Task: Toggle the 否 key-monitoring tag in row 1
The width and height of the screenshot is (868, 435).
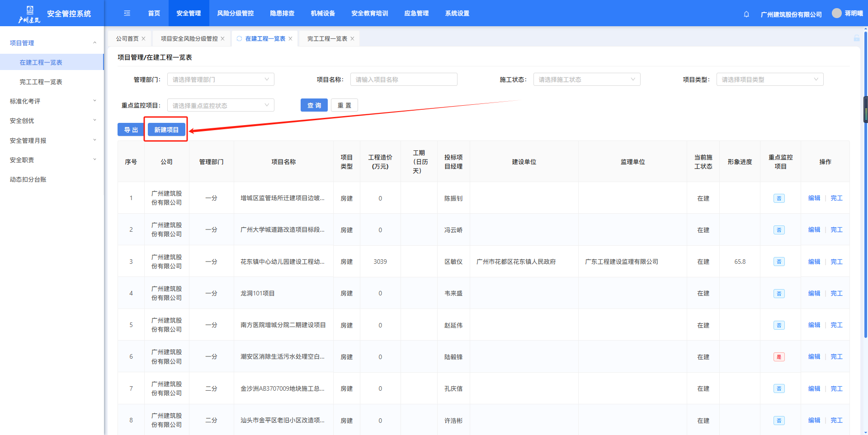Action: (779, 198)
